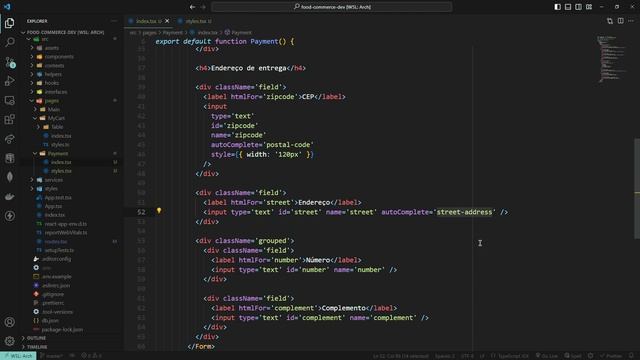Viewport: 640px width, 360px height.
Task: Open the Thunder Client lightning icon
Action: pos(9,216)
